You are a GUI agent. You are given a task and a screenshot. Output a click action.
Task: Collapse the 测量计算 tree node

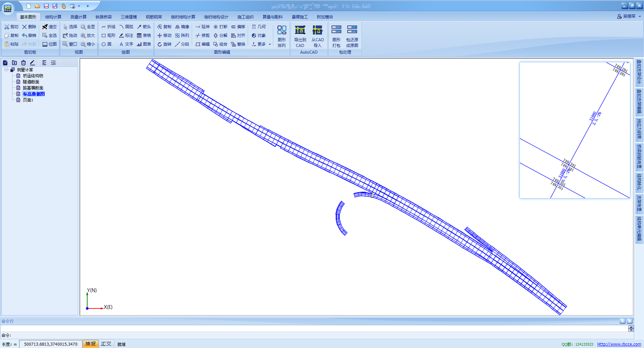pos(6,70)
